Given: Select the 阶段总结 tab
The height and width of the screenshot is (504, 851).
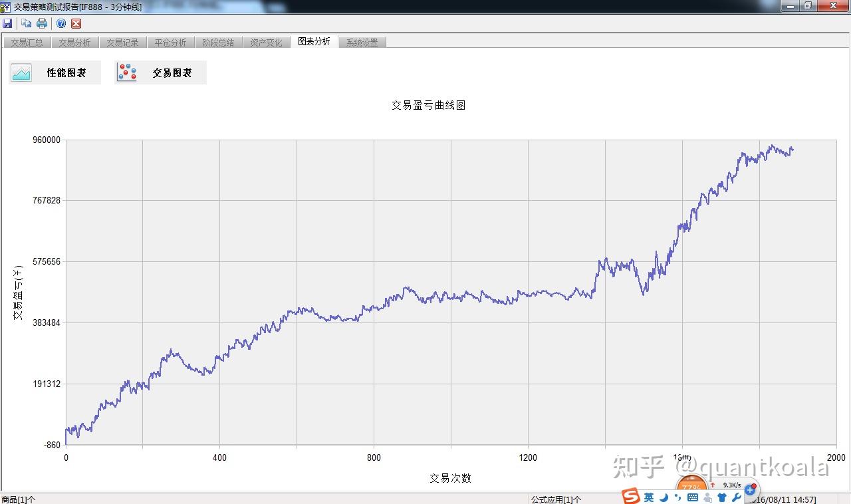Looking at the screenshot, I should [x=218, y=43].
